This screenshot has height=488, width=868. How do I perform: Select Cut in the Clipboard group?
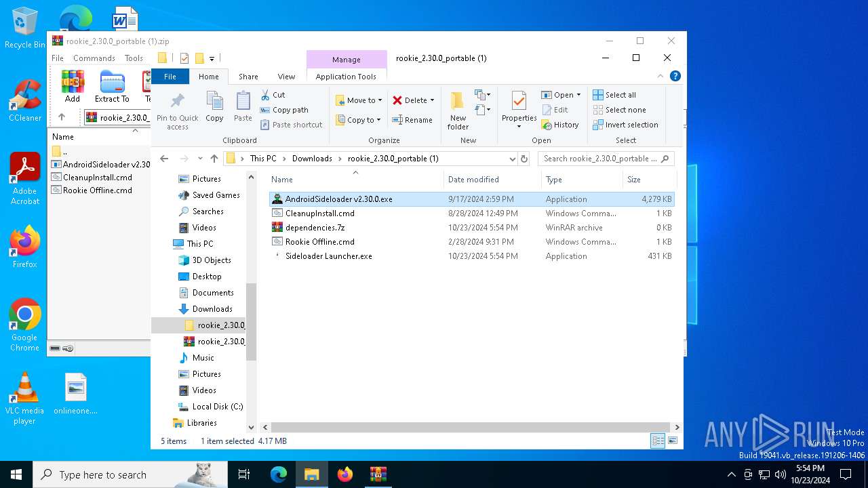(273, 95)
